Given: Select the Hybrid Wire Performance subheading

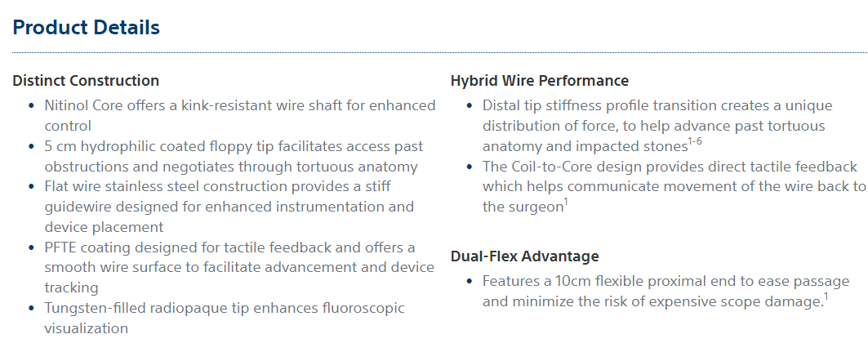Looking at the screenshot, I should pyautogui.click(x=540, y=81).
